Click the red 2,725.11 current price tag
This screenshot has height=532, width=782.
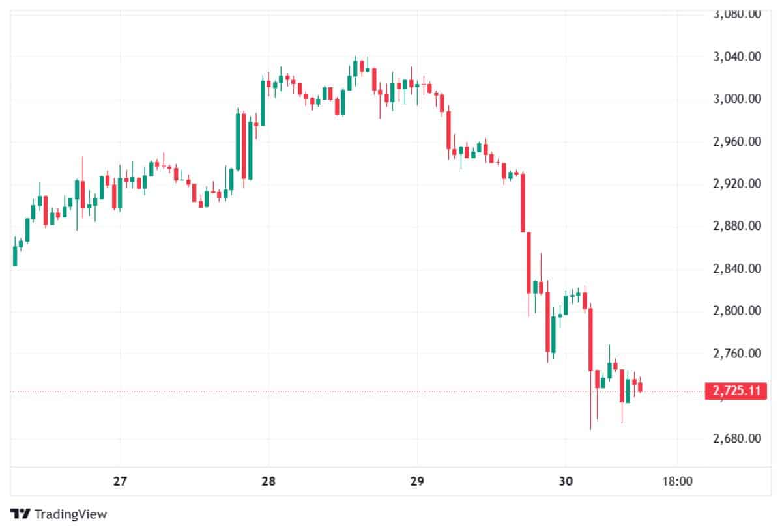tap(732, 391)
